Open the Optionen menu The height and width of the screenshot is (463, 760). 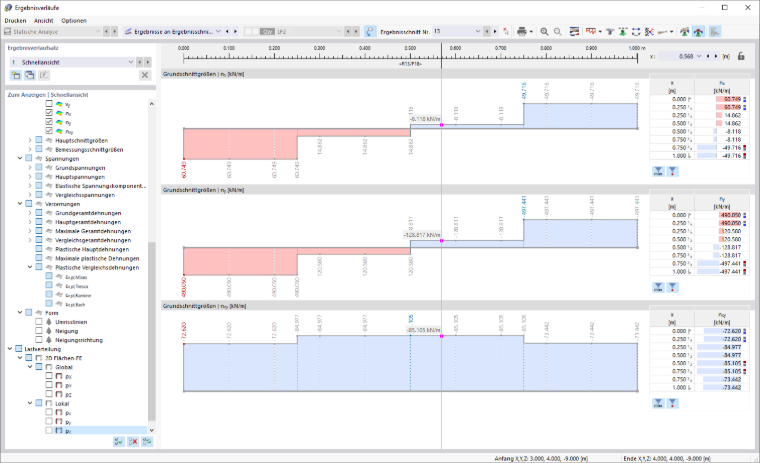74,20
